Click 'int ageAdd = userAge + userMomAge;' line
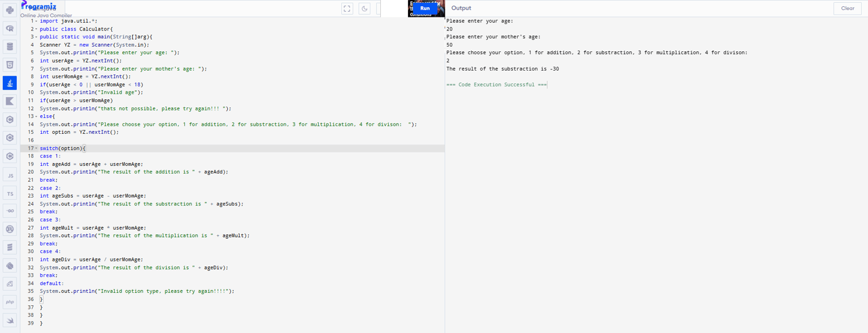The height and width of the screenshot is (333, 868). 92,164
